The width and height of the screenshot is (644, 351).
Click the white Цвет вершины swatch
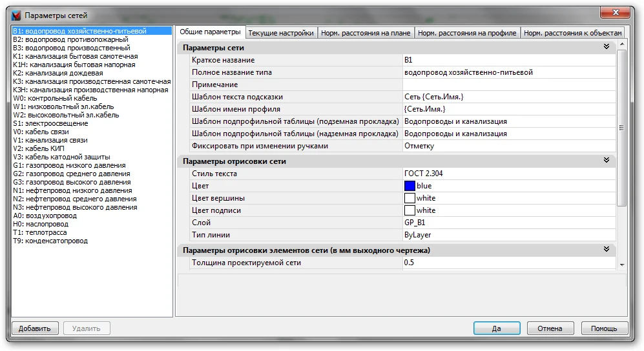[409, 198]
